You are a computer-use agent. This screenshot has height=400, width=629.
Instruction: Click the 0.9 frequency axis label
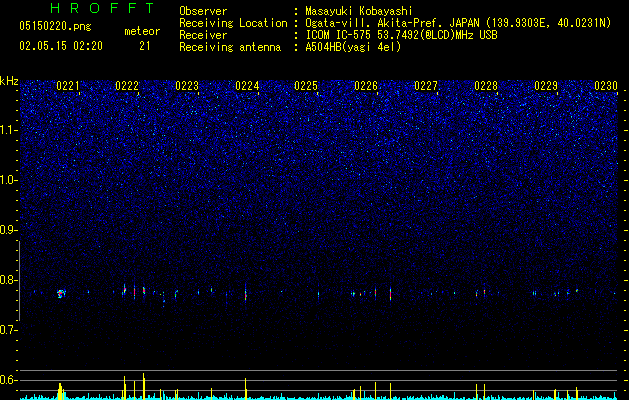click(9, 230)
